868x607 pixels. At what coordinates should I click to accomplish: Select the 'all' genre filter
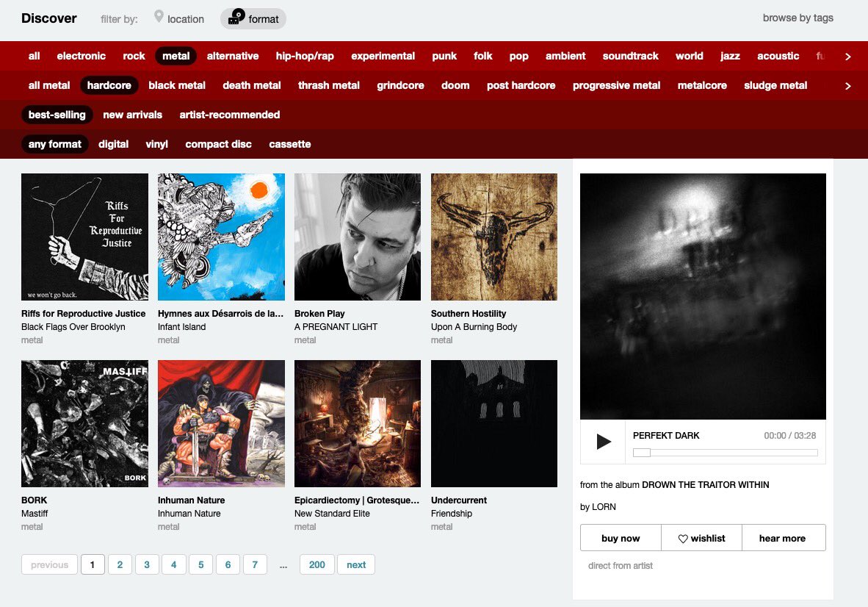[x=35, y=56]
